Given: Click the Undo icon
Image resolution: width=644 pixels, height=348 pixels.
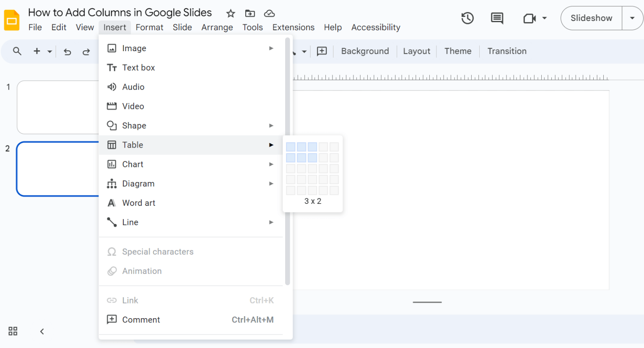Looking at the screenshot, I should [x=67, y=51].
